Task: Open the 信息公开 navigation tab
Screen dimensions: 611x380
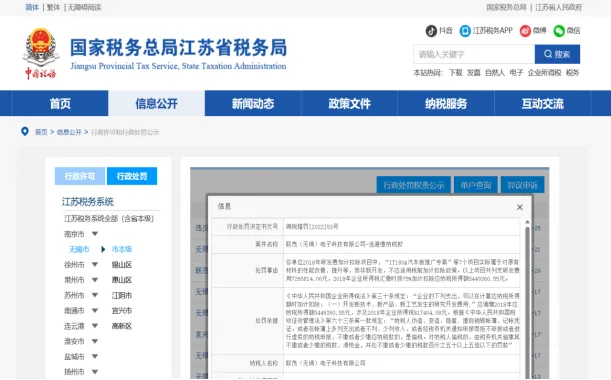Action: (x=157, y=103)
